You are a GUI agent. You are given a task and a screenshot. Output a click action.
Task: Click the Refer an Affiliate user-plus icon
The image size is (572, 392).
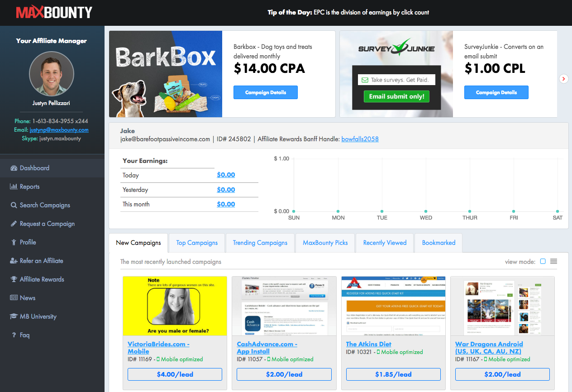[x=14, y=261]
